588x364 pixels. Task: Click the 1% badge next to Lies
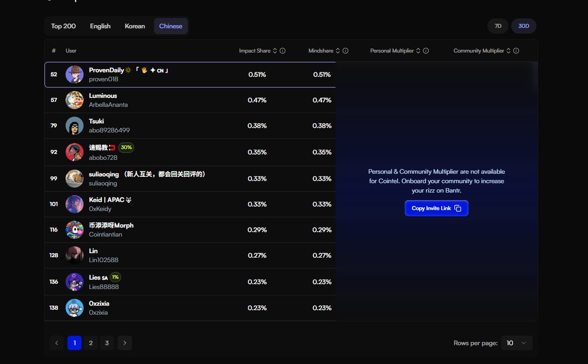click(116, 277)
